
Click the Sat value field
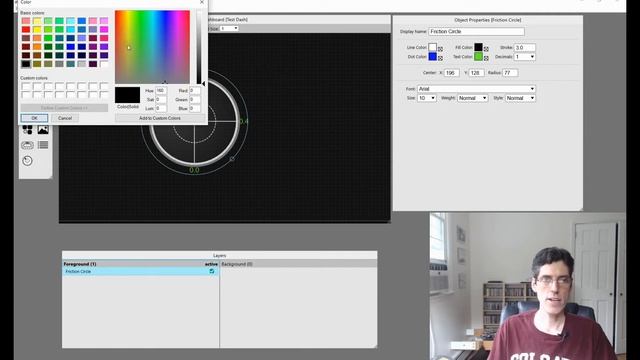[x=161, y=99]
